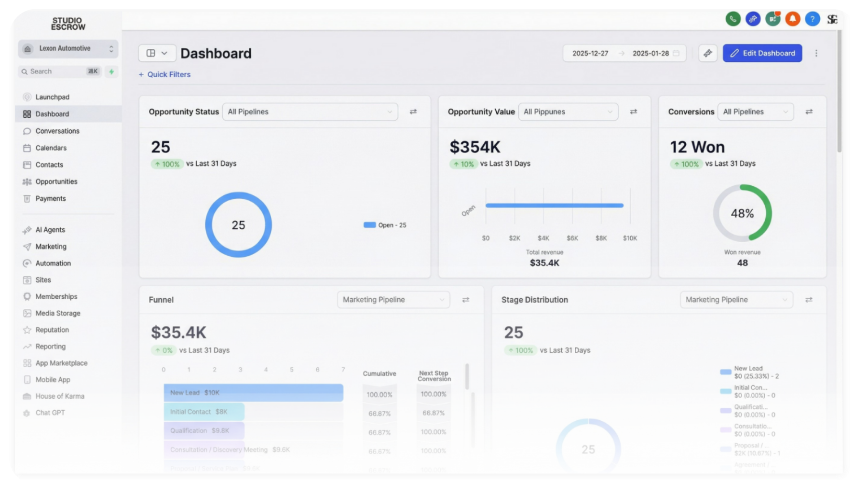Switch to the Reporting section

[50, 346]
